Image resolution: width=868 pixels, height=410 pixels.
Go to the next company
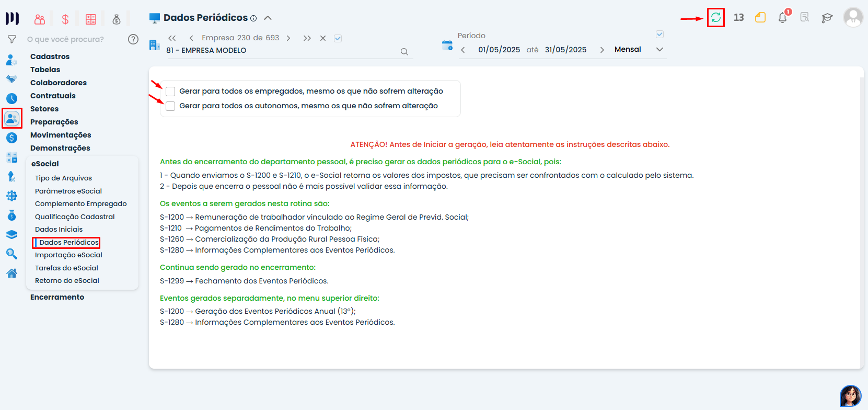point(288,38)
